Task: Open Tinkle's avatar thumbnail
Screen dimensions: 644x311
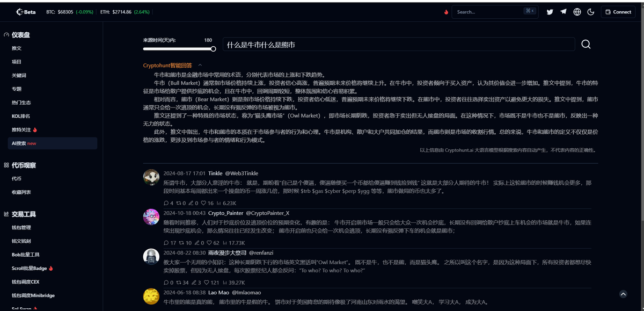Action: (x=151, y=177)
